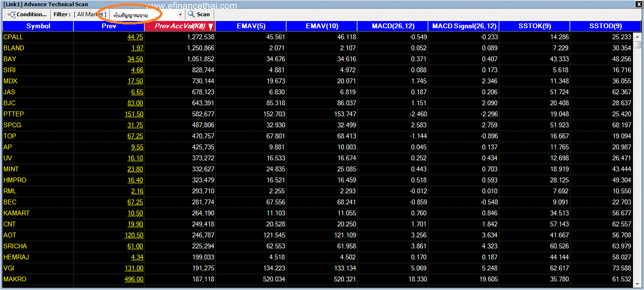
Task: Sort by the Symbol column header
Action: (x=38, y=26)
